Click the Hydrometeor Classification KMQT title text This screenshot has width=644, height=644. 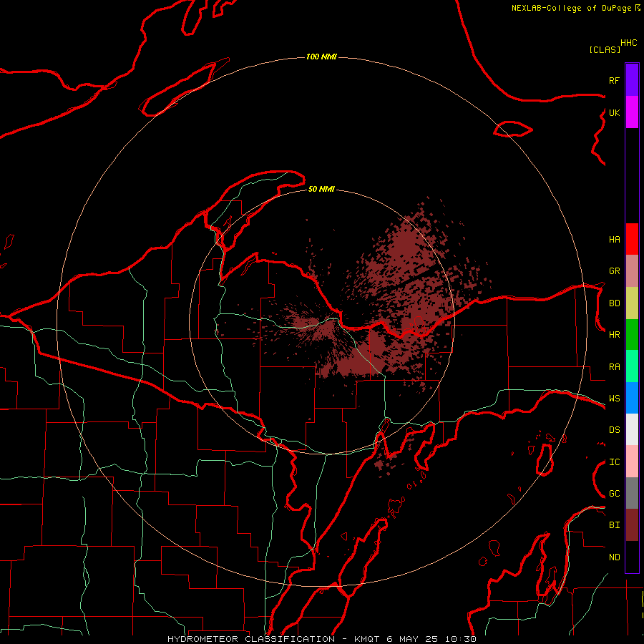(321, 639)
